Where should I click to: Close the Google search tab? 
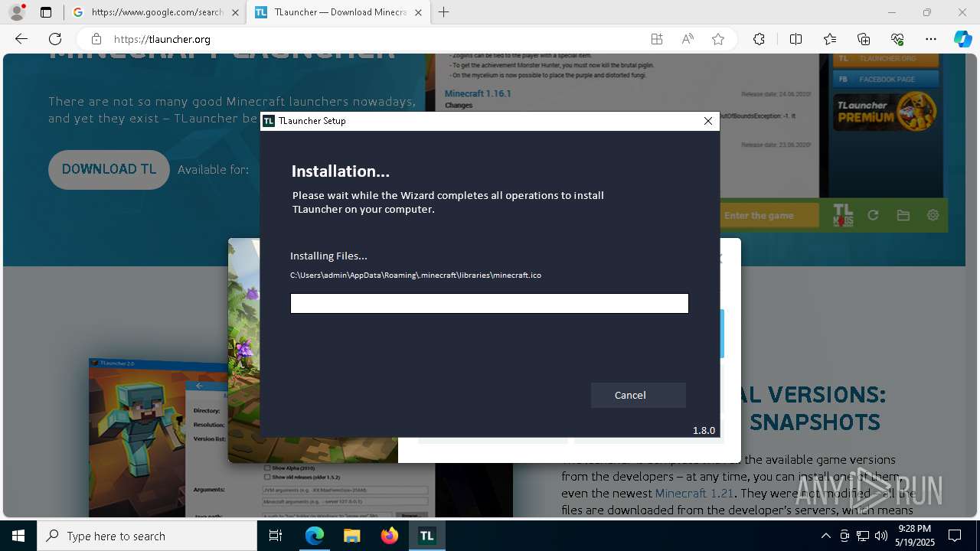click(x=235, y=12)
